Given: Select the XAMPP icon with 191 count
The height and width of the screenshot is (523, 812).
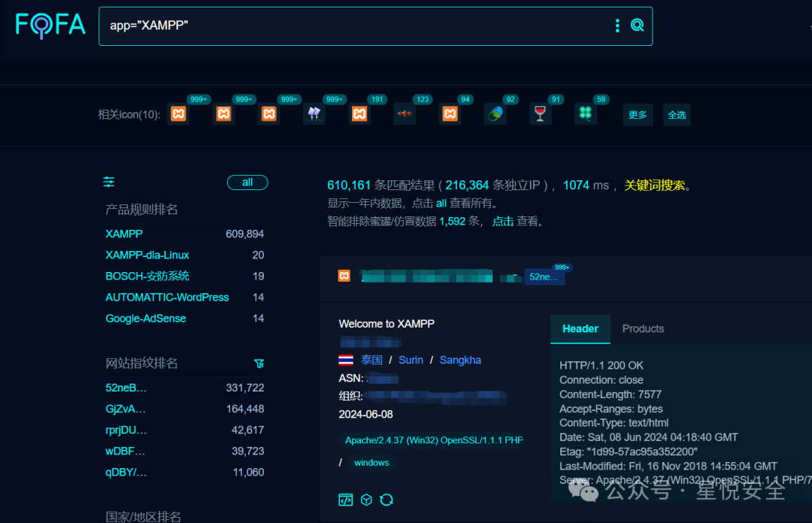Looking at the screenshot, I should pyautogui.click(x=359, y=113).
